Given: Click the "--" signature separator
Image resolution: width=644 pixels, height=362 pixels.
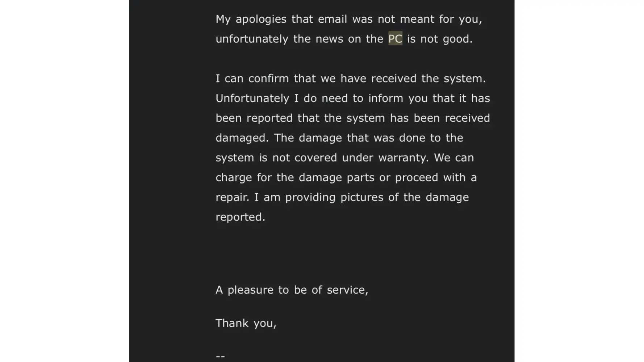Looking at the screenshot, I should pyautogui.click(x=220, y=356).
